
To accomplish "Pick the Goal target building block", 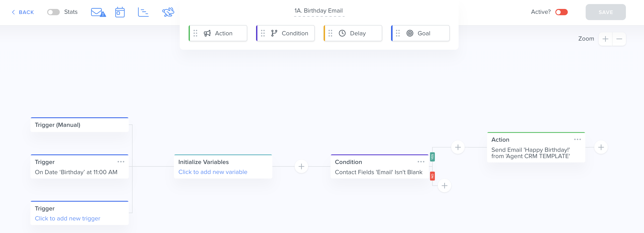I will (421, 33).
